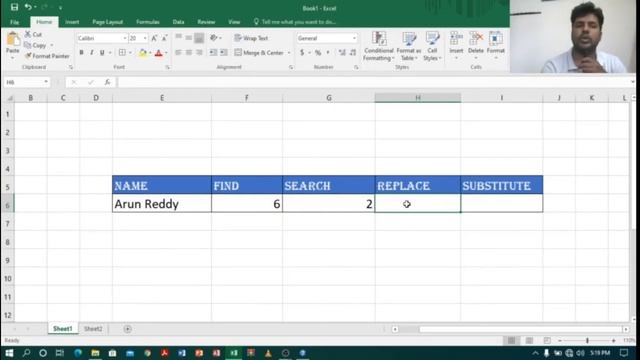Image resolution: width=640 pixels, height=360 pixels.
Task: Click the Cut scissors command
Action: [33, 34]
